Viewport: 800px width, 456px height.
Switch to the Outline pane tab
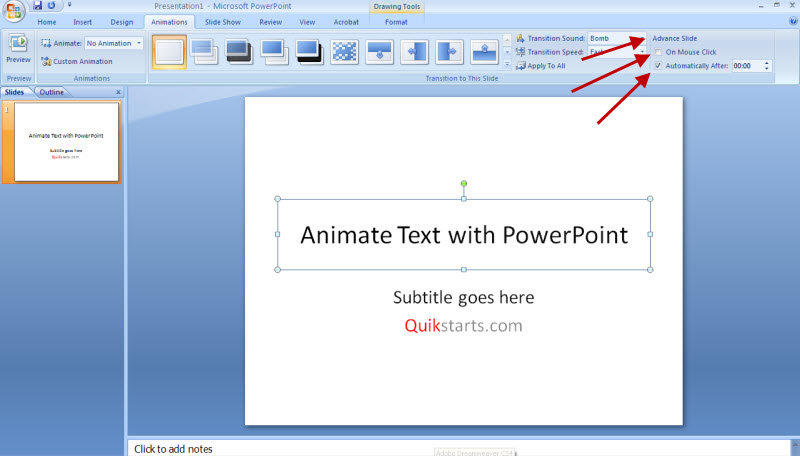52,92
